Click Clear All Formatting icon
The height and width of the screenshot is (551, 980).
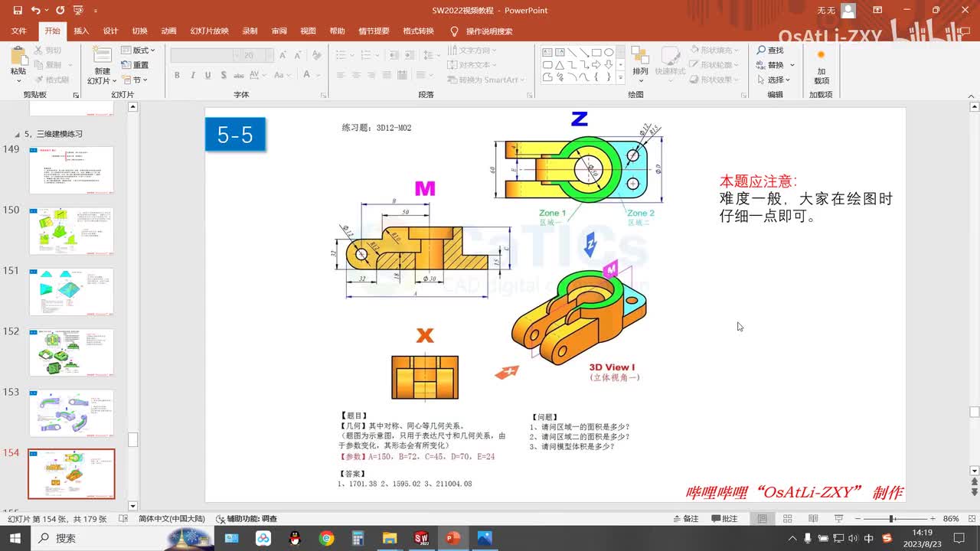tap(316, 55)
